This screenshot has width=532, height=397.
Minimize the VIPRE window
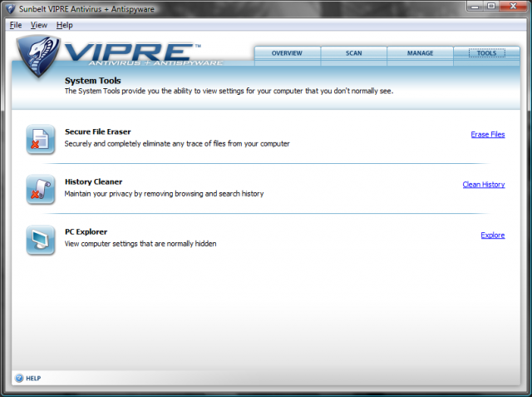(475, 7)
